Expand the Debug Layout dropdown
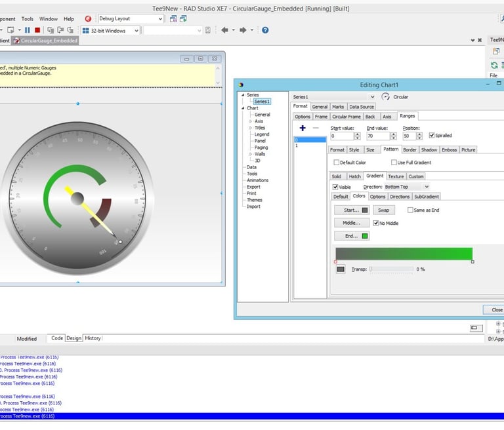The image size is (504, 430). click(160, 19)
